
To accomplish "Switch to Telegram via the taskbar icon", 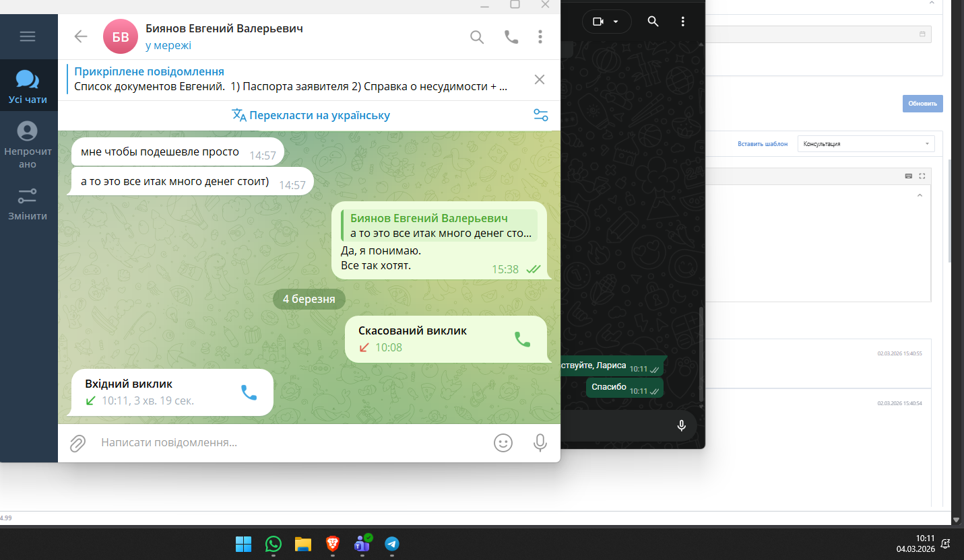I will 392,544.
